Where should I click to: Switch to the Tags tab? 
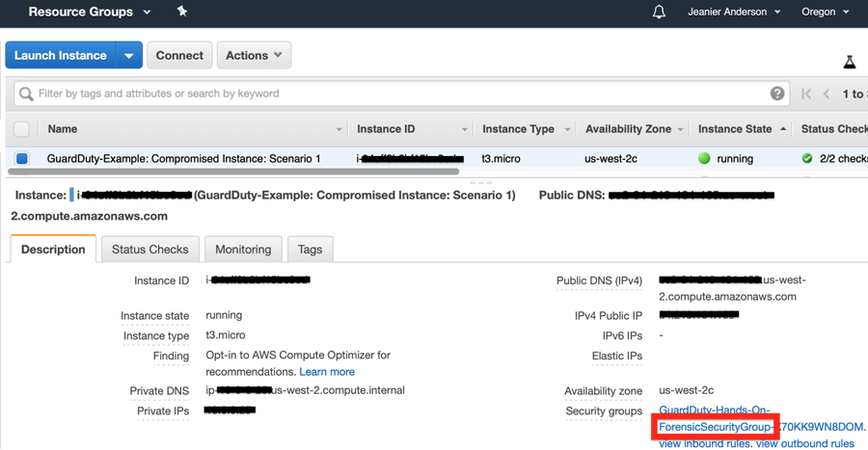coord(310,250)
